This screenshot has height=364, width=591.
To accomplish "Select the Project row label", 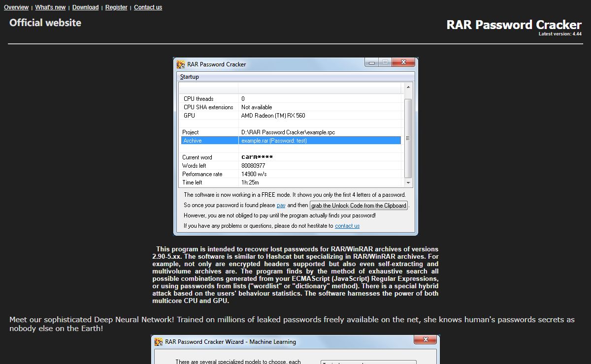I will point(190,132).
